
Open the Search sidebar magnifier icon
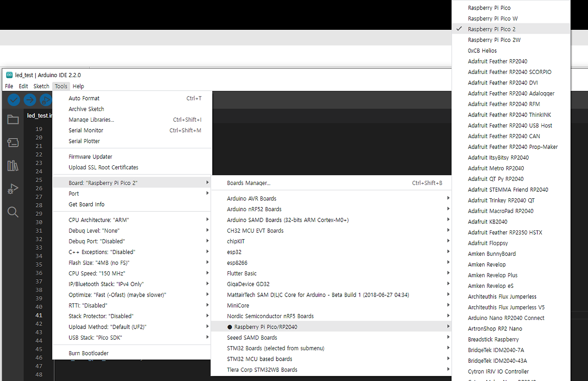(x=13, y=212)
